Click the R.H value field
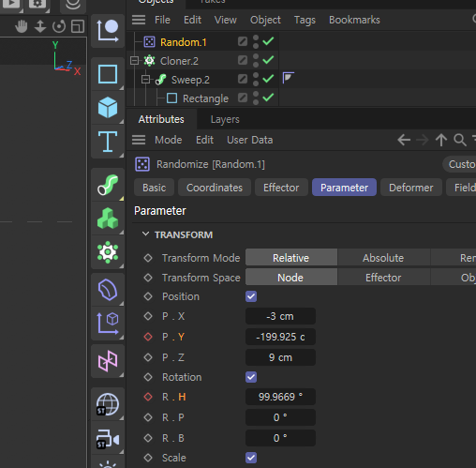The image size is (476, 468). (280, 397)
